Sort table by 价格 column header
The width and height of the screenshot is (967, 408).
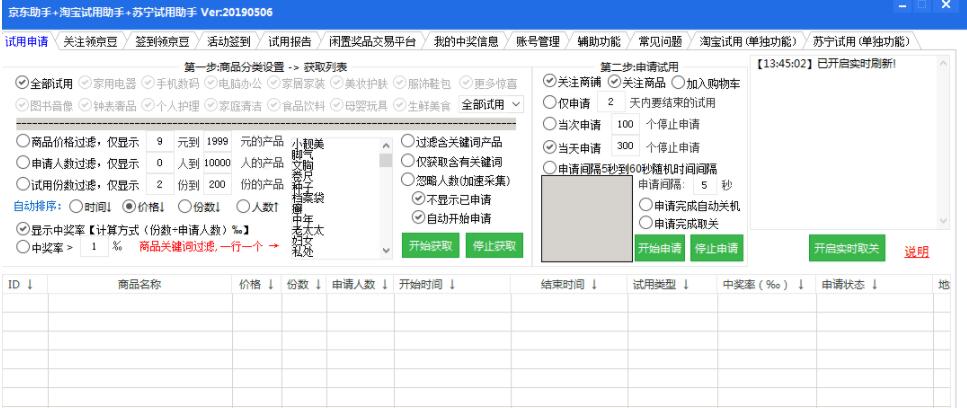257,284
